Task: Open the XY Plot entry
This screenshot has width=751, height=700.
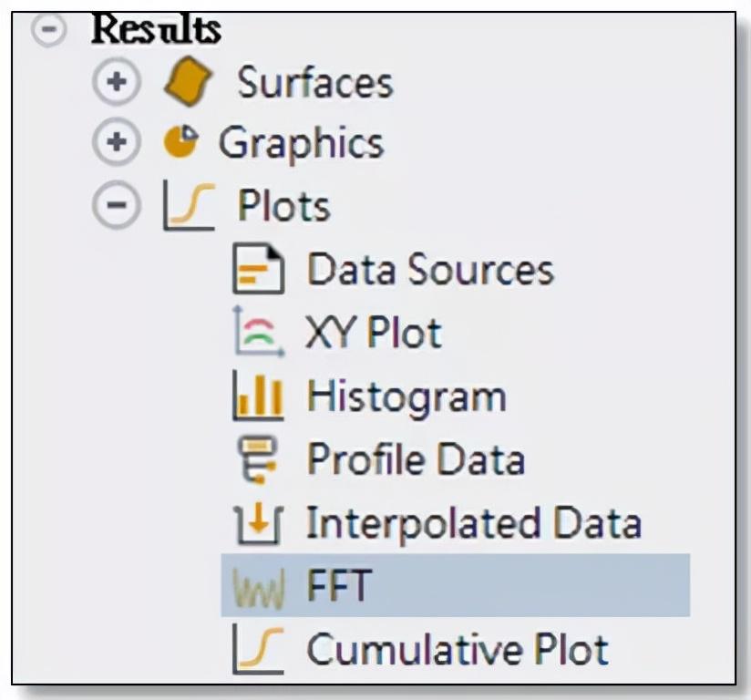Action: tap(374, 333)
